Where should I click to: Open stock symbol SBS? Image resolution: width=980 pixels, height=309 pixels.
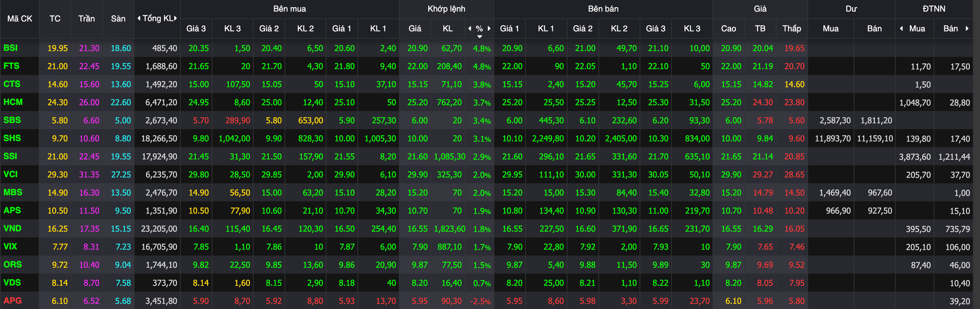(x=12, y=120)
